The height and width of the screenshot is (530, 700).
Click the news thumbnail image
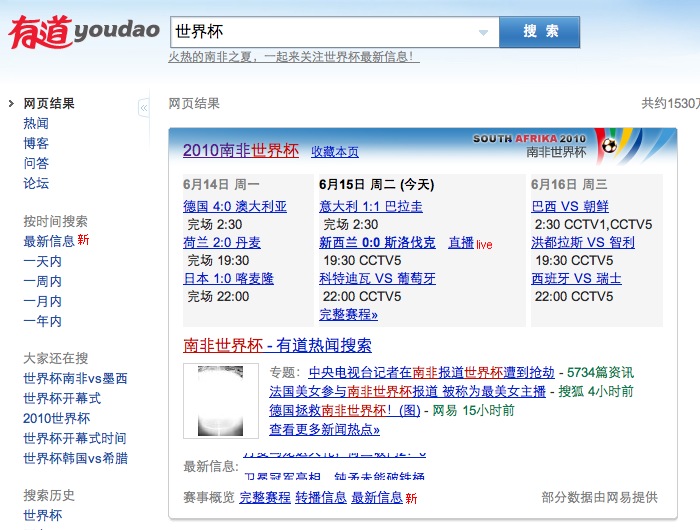point(221,401)
